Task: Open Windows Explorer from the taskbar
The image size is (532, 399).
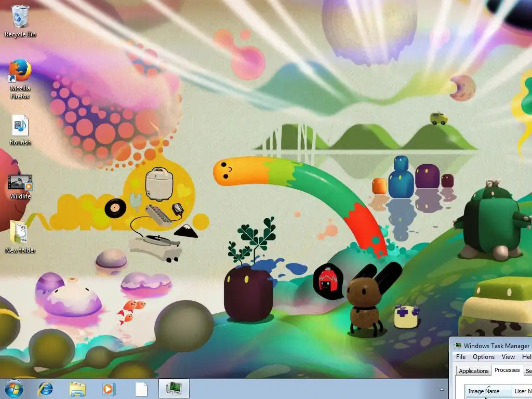Action: click(77, 389)
